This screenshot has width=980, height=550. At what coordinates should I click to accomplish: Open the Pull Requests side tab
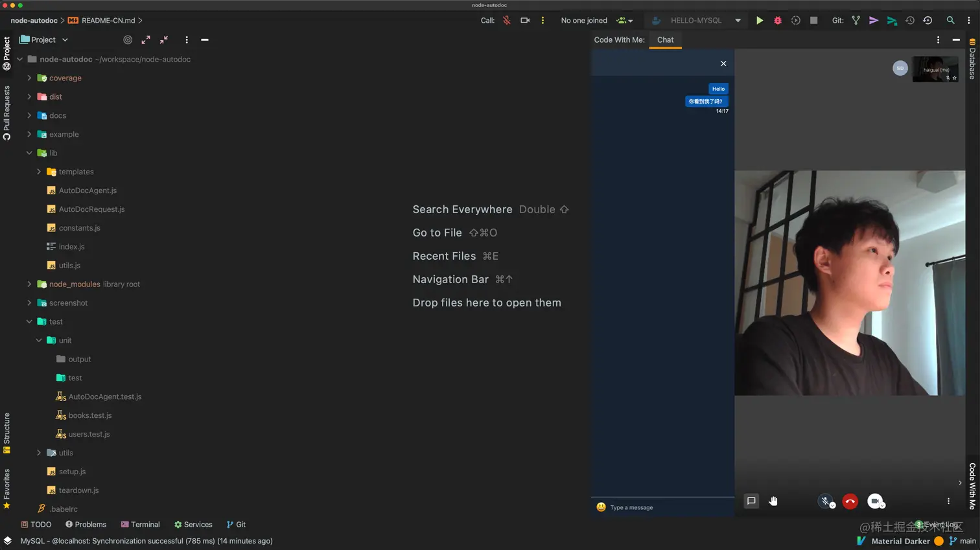click(6, 113)
